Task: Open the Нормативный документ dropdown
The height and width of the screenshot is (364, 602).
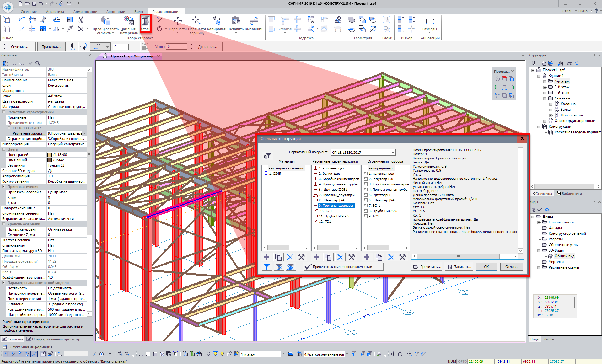Action: pyautogui.click(x=393, y=153)
